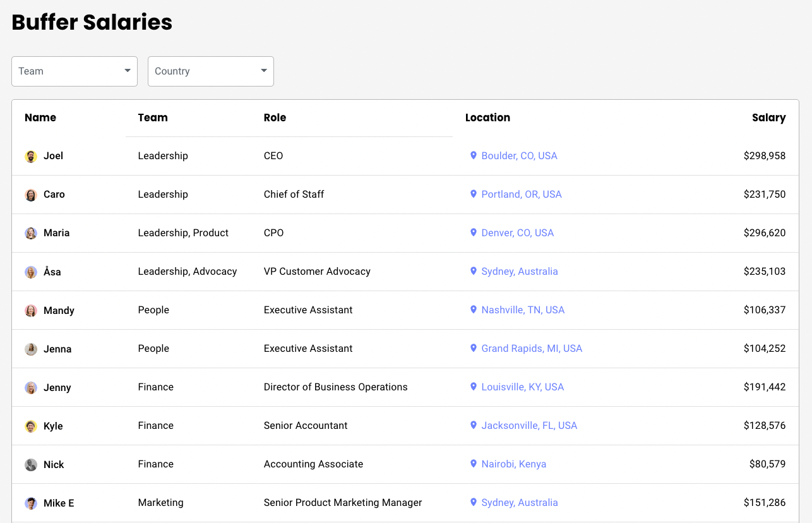The width and height of the screenshot is (812, 523).
Task: Click the $231,750 salary value
Action: [765, 194]
